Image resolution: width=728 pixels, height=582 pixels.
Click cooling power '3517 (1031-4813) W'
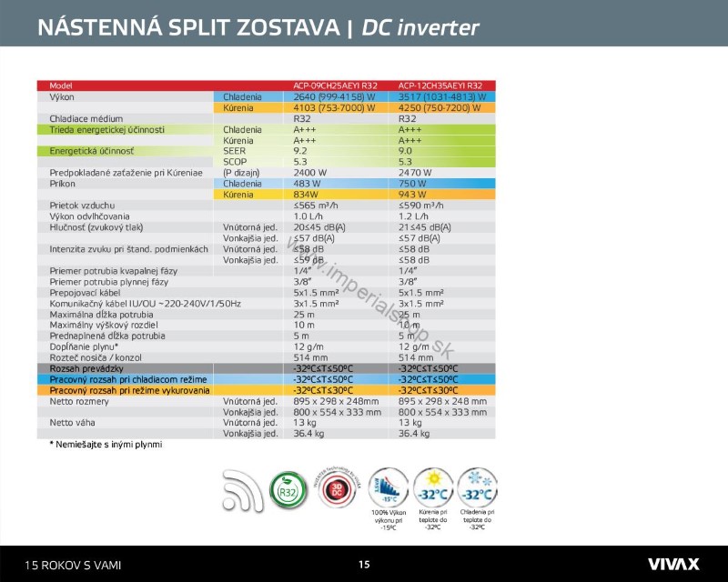(442, 97)
